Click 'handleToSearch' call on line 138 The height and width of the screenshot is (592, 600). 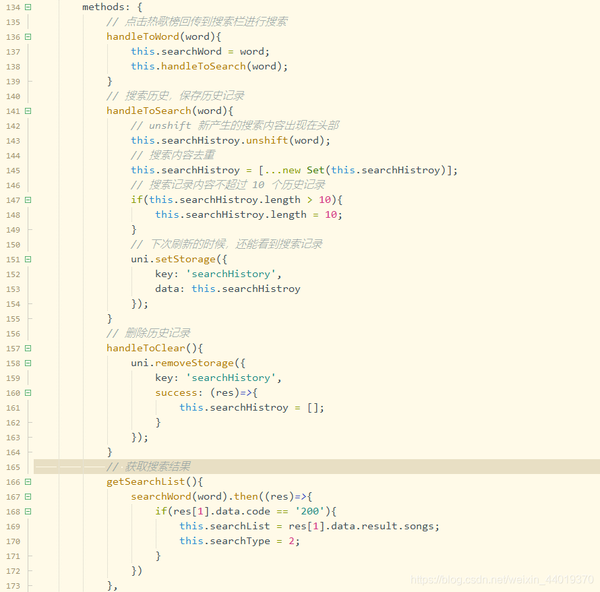point(203,66)
